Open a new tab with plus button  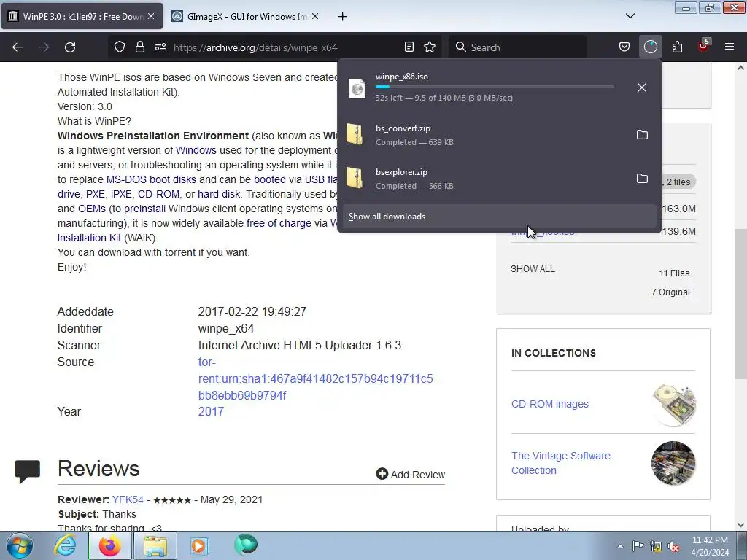[x=343, y=16]
